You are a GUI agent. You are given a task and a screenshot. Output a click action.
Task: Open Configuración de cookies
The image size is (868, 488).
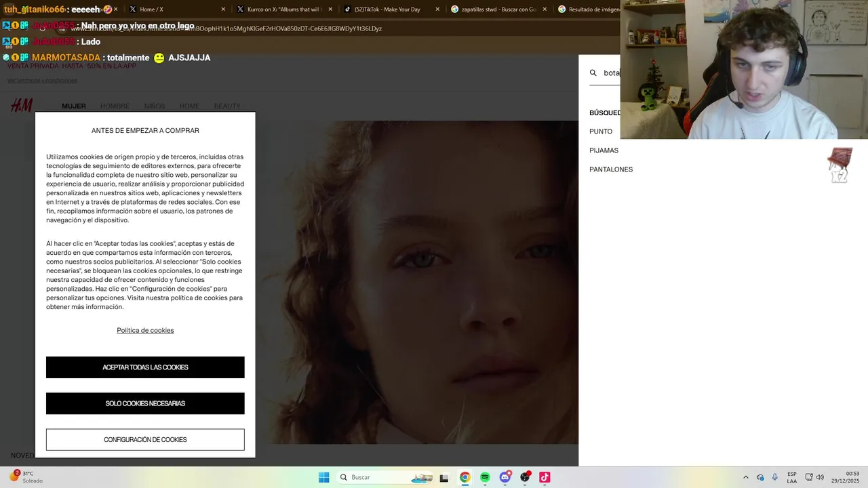pyautogui.click(x=145, y=440)
